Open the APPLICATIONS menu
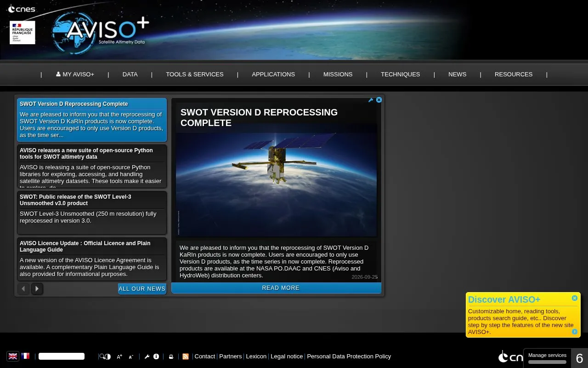 [x=273, y=74]
